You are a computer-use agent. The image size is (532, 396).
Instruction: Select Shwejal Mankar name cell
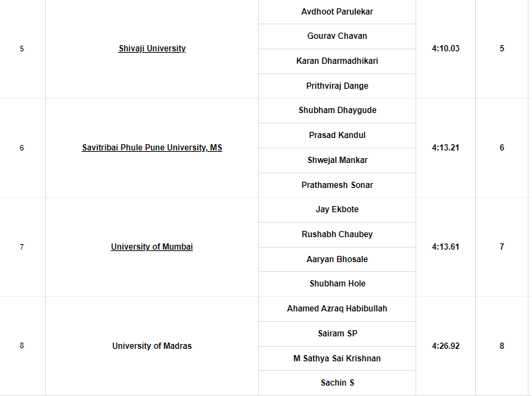pos(337,160)
